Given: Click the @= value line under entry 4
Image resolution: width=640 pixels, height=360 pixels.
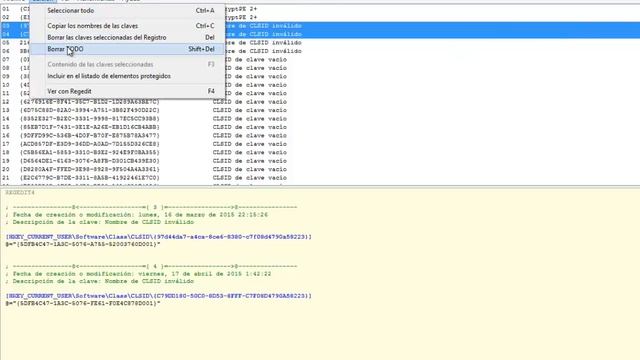Looking at the screenshot, I should [x=83, y=303].
